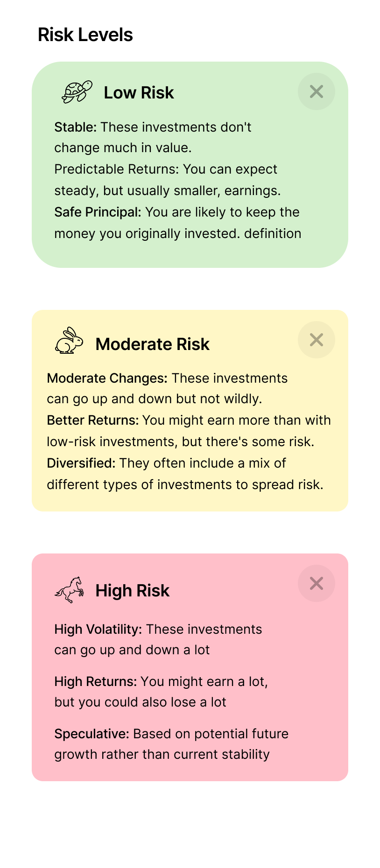This screenshot has width=380, height=868.
Task: Click the "Moderate Changes:" label
Action: [107, 378]
